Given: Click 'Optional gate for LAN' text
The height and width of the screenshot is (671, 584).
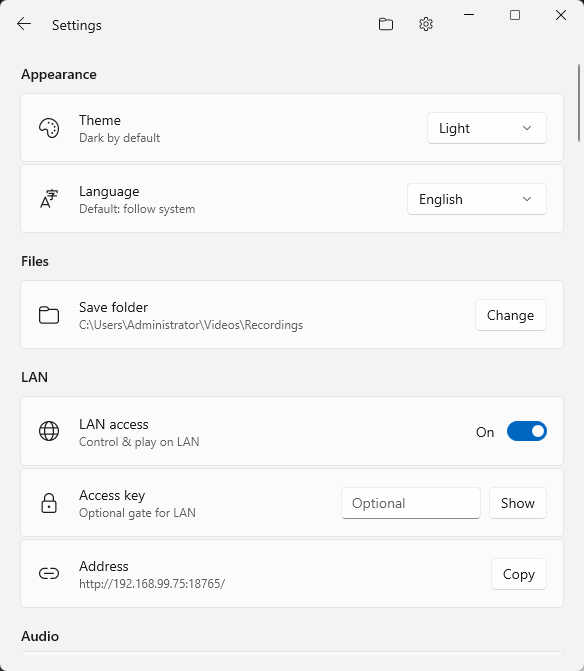Looking at the screenshot, I should coord(137,513).
